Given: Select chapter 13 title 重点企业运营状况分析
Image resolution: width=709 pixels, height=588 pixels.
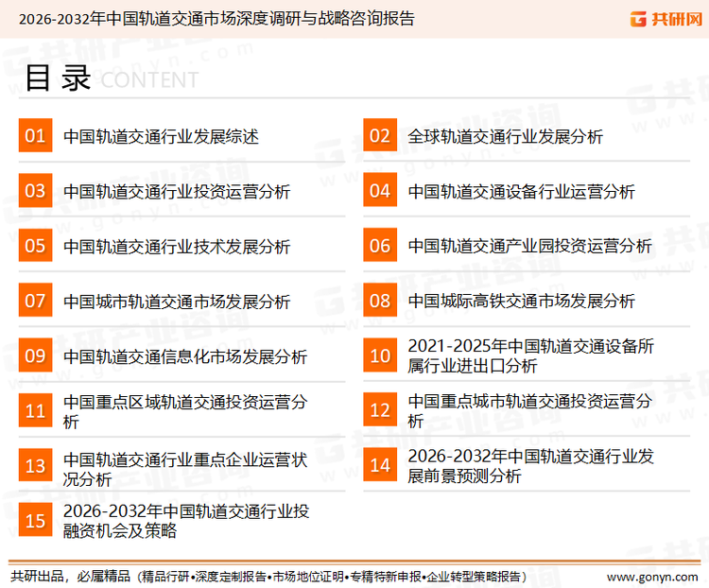Looking at the screenshot, I should (185, 470).
